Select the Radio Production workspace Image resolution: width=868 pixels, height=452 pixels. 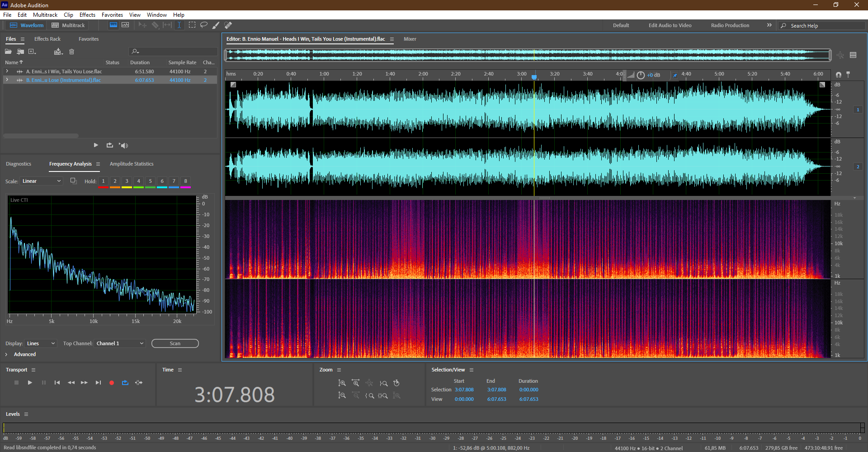click(x=730, y=25)
